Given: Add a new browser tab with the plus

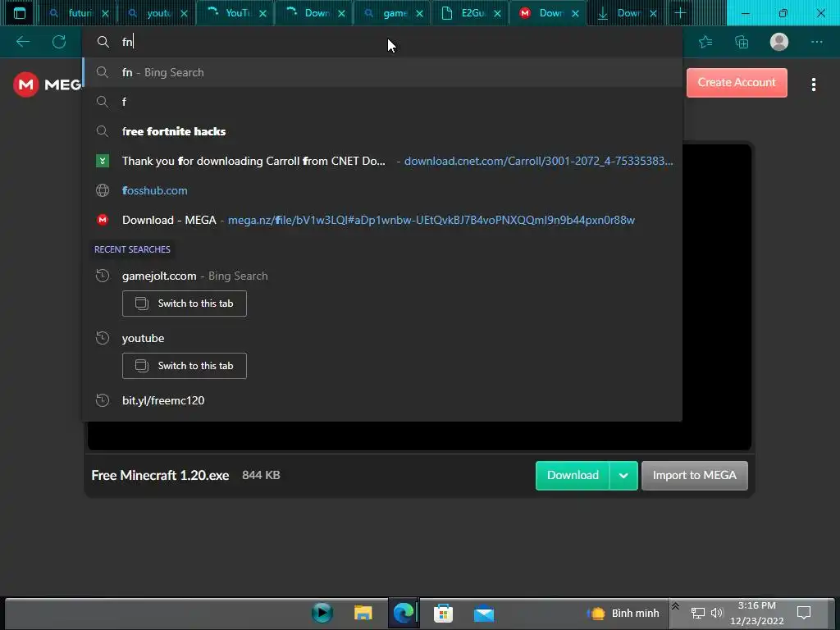Looking at the screenshot, I should coord(680,13).
